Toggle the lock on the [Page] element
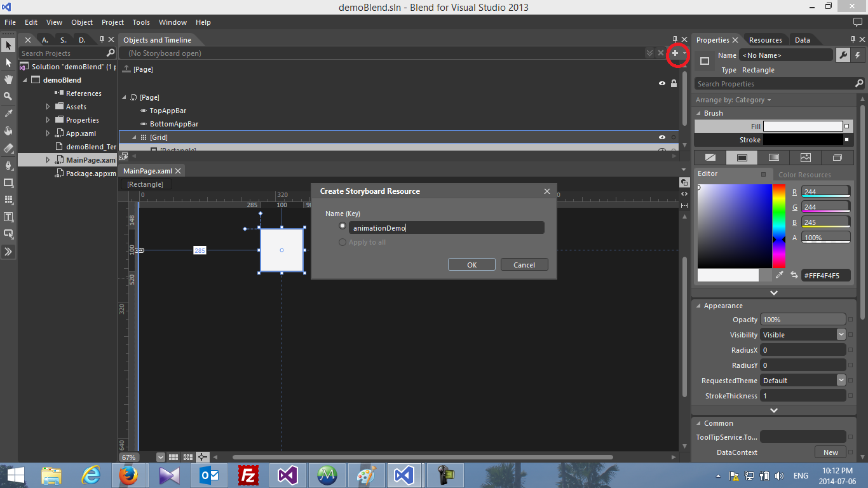Viewport: 868px width, 488px height. coord(674,83)
